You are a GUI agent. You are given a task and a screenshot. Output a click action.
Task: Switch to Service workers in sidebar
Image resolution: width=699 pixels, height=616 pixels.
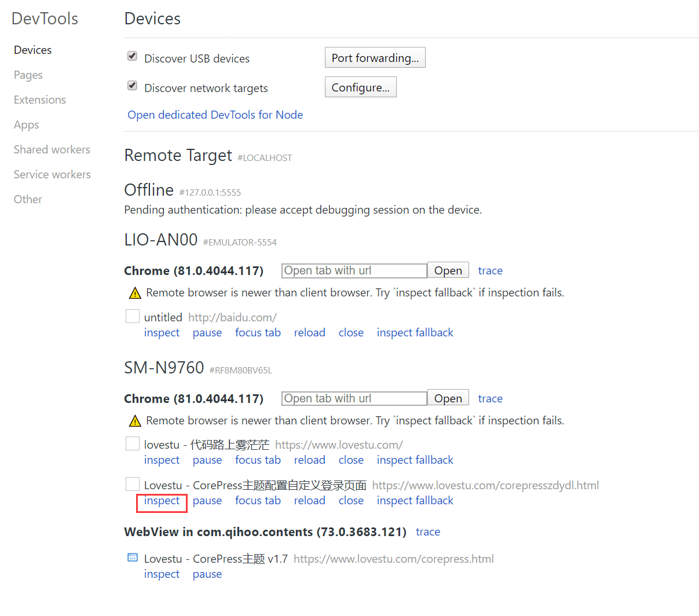52,175
